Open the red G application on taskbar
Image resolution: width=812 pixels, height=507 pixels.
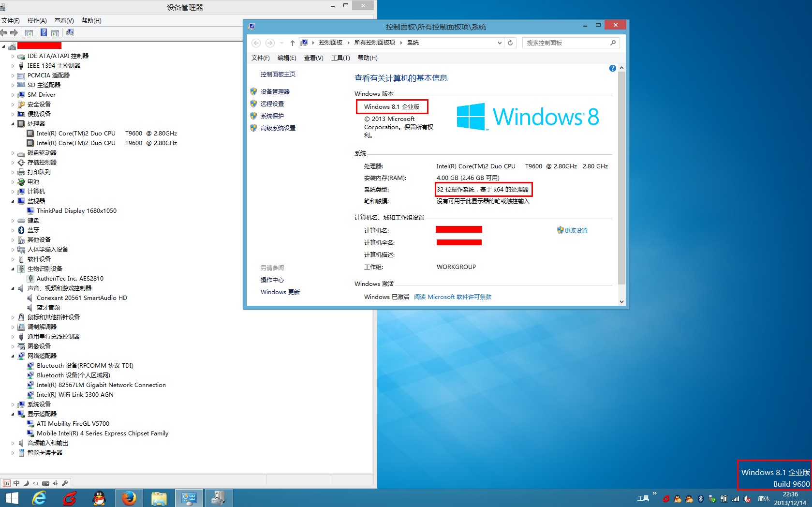click(69, 498)
